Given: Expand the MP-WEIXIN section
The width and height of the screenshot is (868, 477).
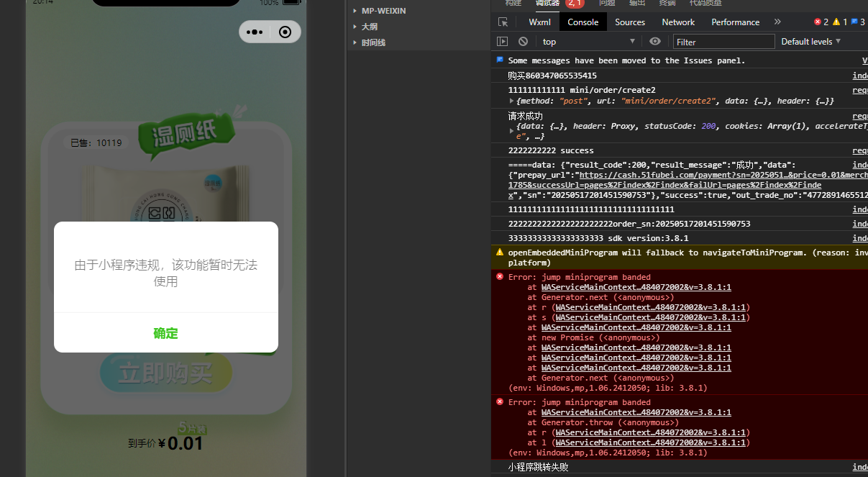Looking at the screenshot, I should [355, 11].
